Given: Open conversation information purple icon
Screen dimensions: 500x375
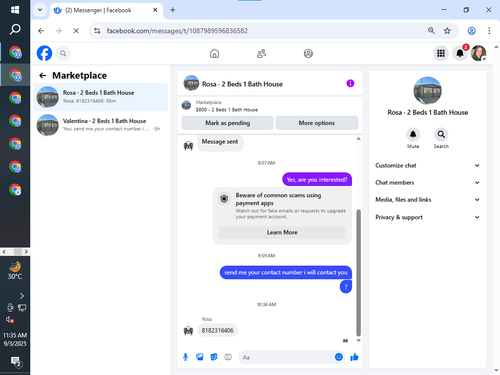Looking at the screenshot, I should 350,83.
